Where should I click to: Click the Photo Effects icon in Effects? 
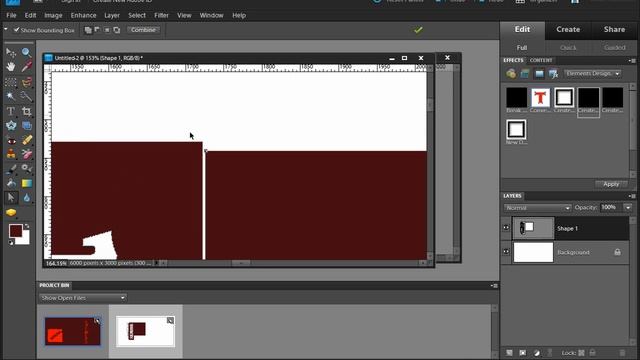(539, 74)
